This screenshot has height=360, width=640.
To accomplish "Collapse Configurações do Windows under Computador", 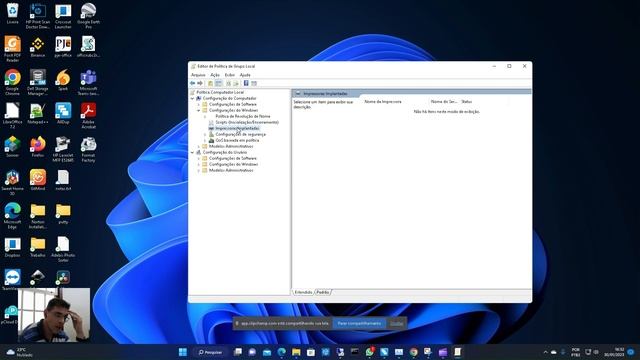I will click(x=199, y=110).
